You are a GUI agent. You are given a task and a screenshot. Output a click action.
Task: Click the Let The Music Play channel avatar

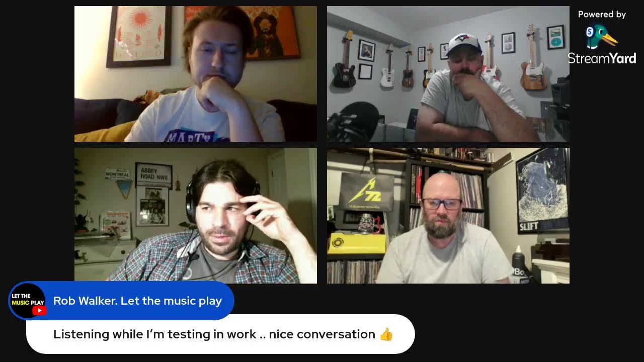point(28,301)
